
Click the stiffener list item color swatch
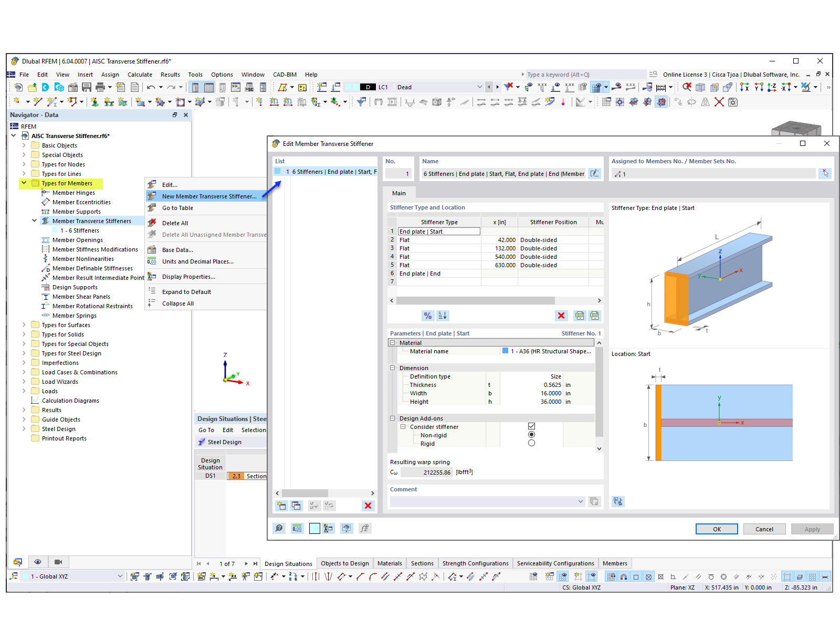(x=278, y=172)
